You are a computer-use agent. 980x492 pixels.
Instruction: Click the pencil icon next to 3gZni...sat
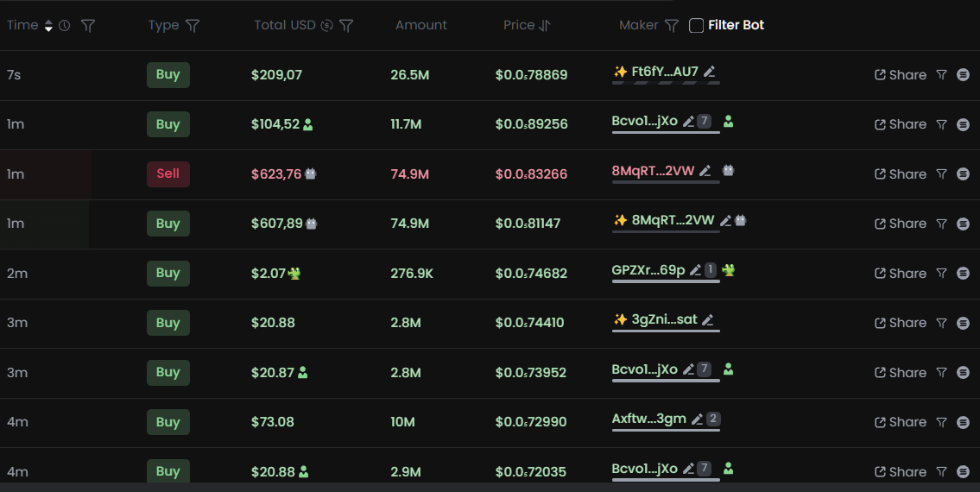(x=708, y=320)
